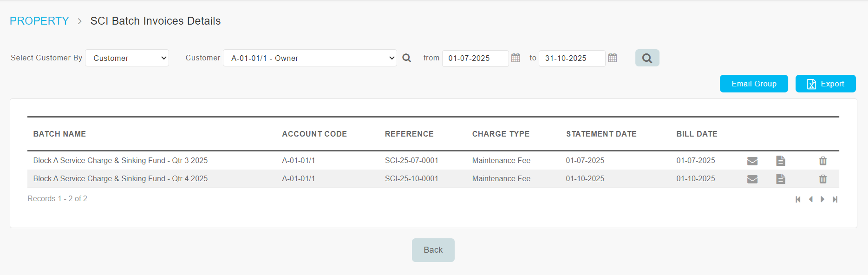Click the from date input field
Image resolution: width=868 pixels, height=275 pixels.
point(475,58)
